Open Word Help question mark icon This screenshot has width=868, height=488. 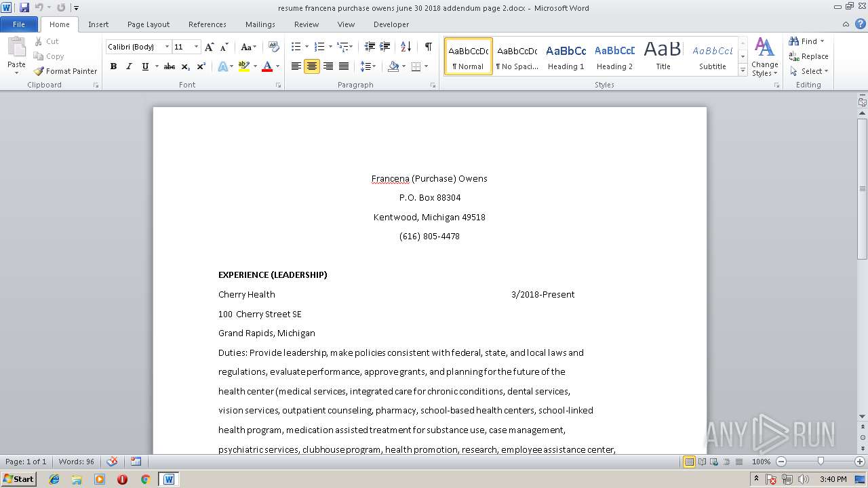(861, 24)
